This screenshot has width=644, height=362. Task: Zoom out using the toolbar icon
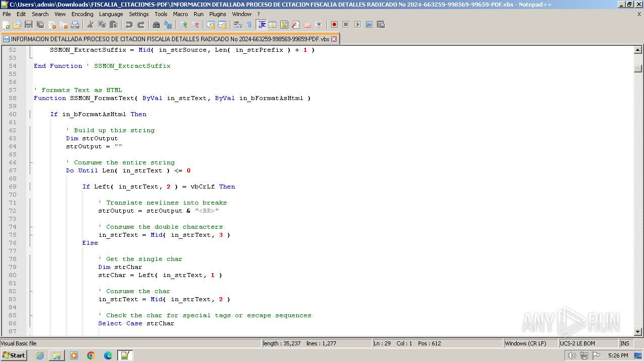tap(195, 25)
